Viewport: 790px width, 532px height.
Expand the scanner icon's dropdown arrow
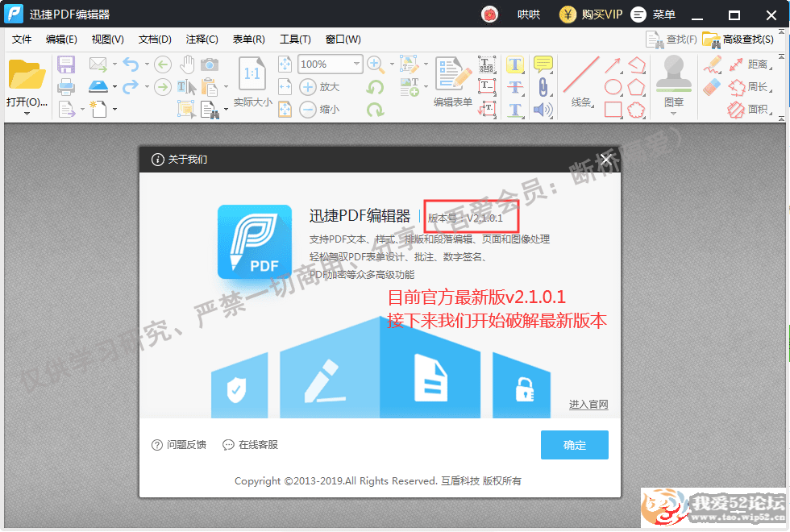[114, 87]
